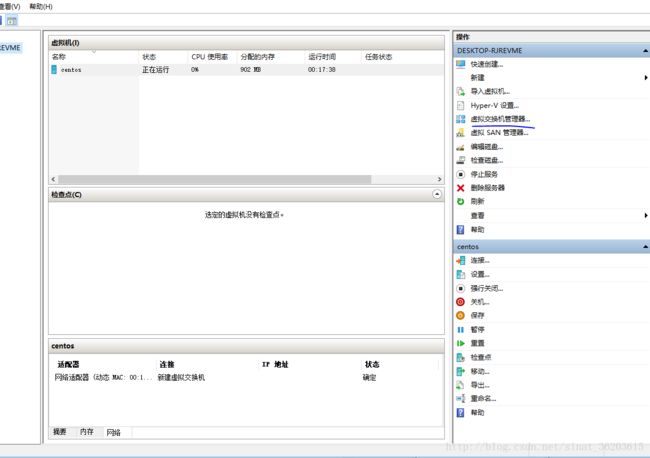
Task: Click the virtual machine list scrollbar right arrow
Action: 439,179
